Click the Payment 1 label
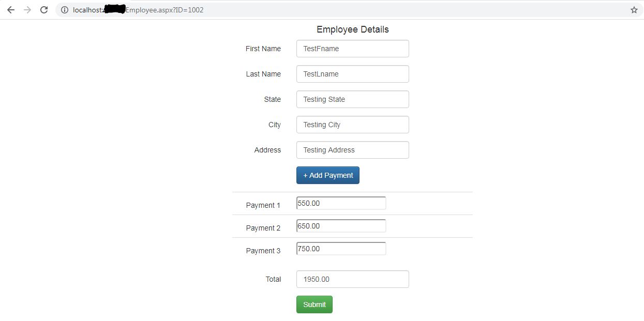 (263, 205)
